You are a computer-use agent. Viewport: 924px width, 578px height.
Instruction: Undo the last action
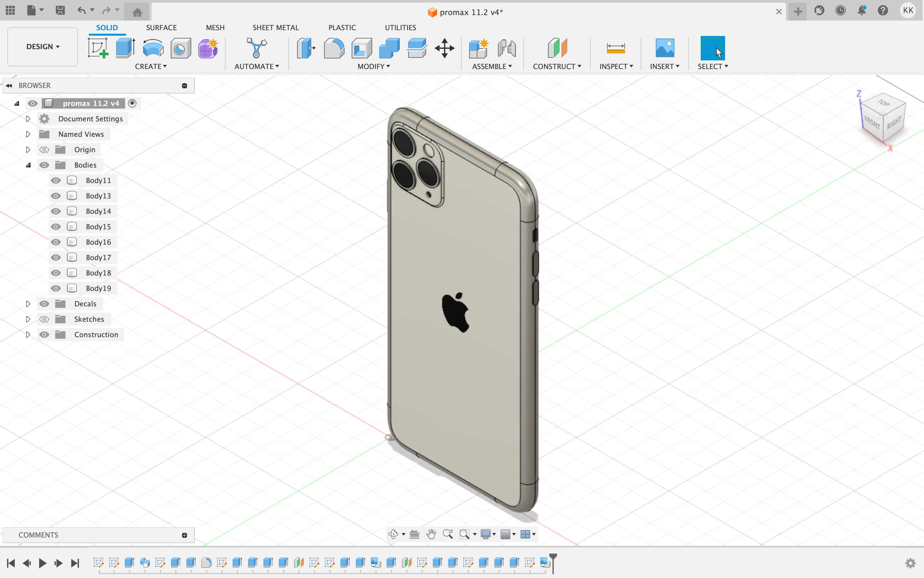[81, 10]
